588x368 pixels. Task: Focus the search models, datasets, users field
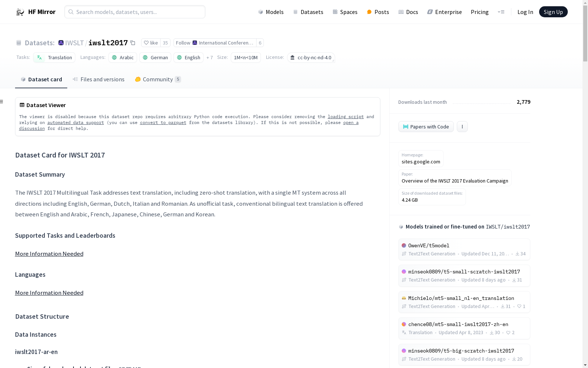tap(135, 12)
